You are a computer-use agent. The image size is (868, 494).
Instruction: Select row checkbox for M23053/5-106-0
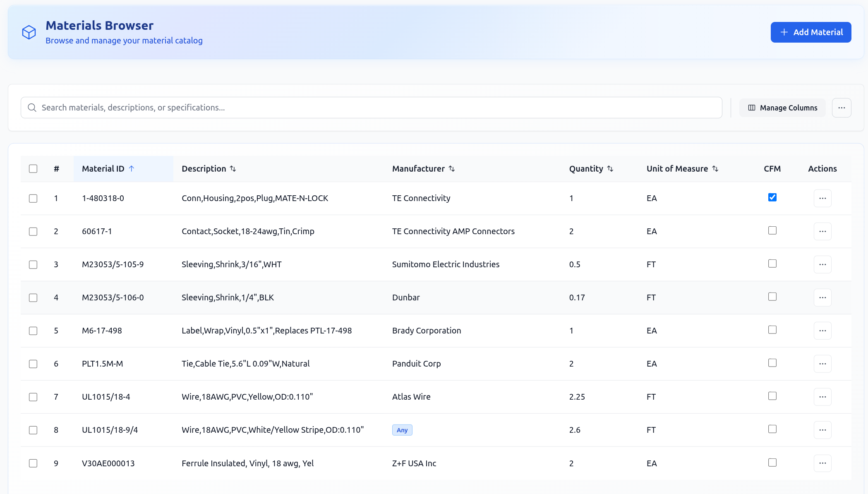33,298
